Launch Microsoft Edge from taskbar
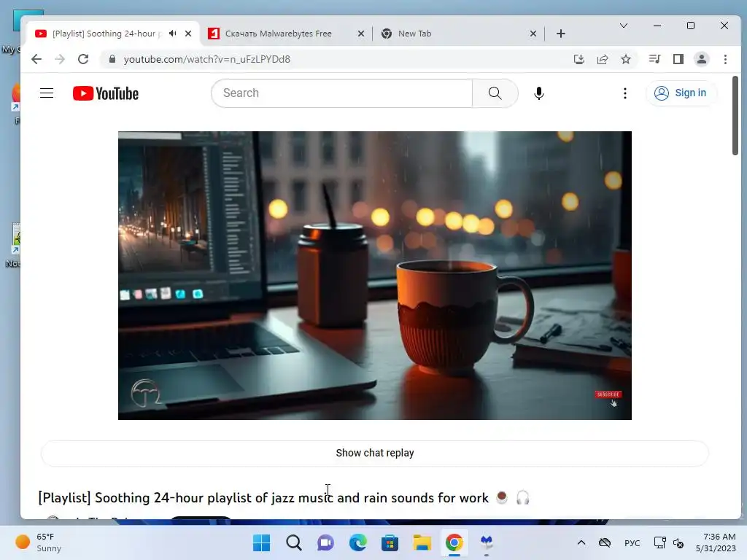Image resolution: width=747 pixels, height=560 pixels. click(x=357, y=542)
